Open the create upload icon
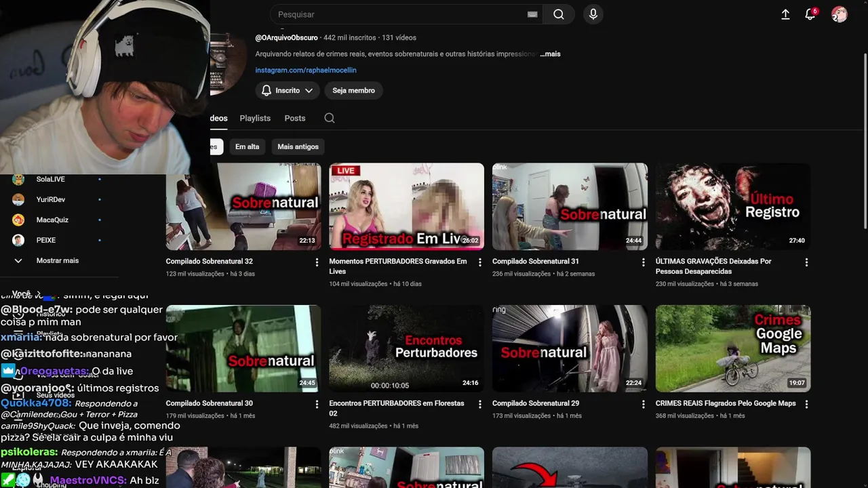Viewport: 868px width, 488px height. (x=785, y=14)
